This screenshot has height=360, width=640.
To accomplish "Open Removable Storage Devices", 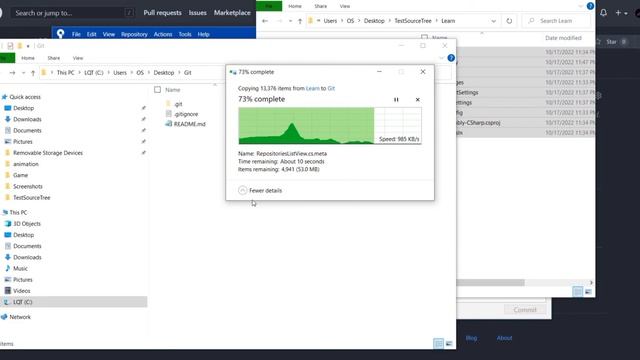I will coord(47,153).
